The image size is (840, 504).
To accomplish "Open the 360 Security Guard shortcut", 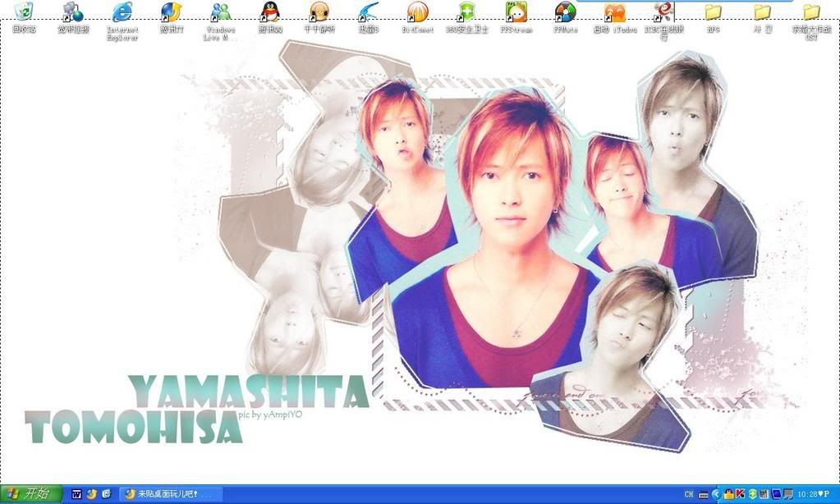I will 466,12.
